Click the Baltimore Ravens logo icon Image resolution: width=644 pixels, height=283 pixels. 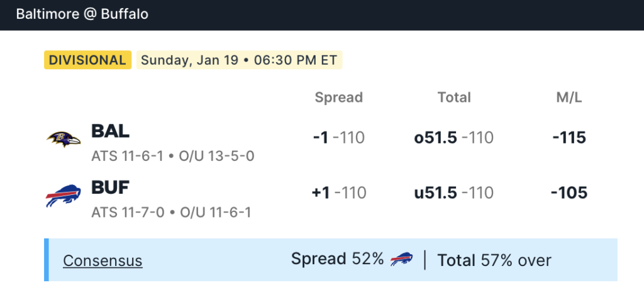(x=64, y=139)
